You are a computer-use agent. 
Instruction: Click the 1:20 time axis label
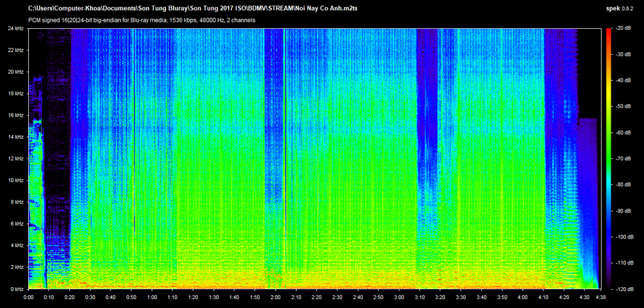(x=193, y=297)
